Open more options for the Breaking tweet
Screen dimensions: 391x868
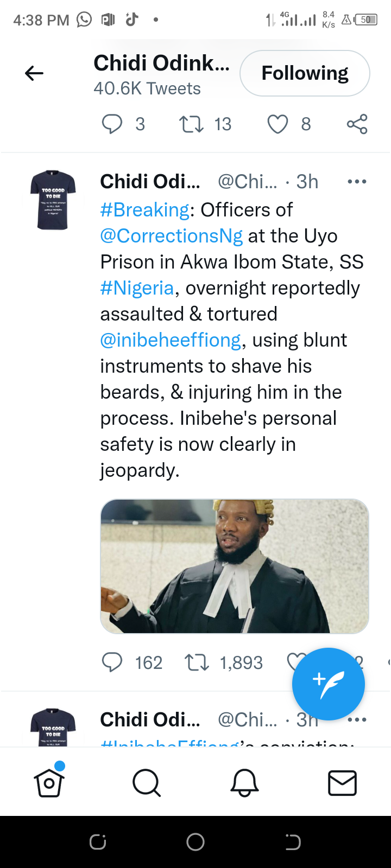pyautogui.click(x=357, y=182)
